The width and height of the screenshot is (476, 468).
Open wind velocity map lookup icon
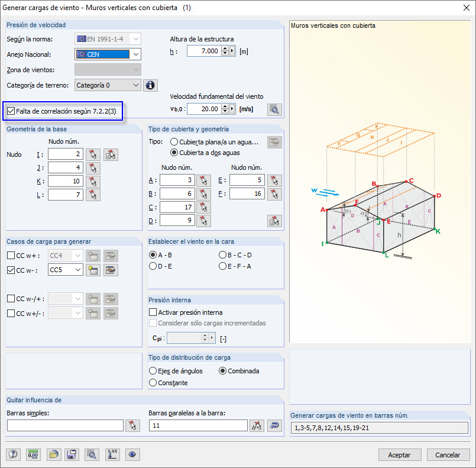[x=274, y=109]
